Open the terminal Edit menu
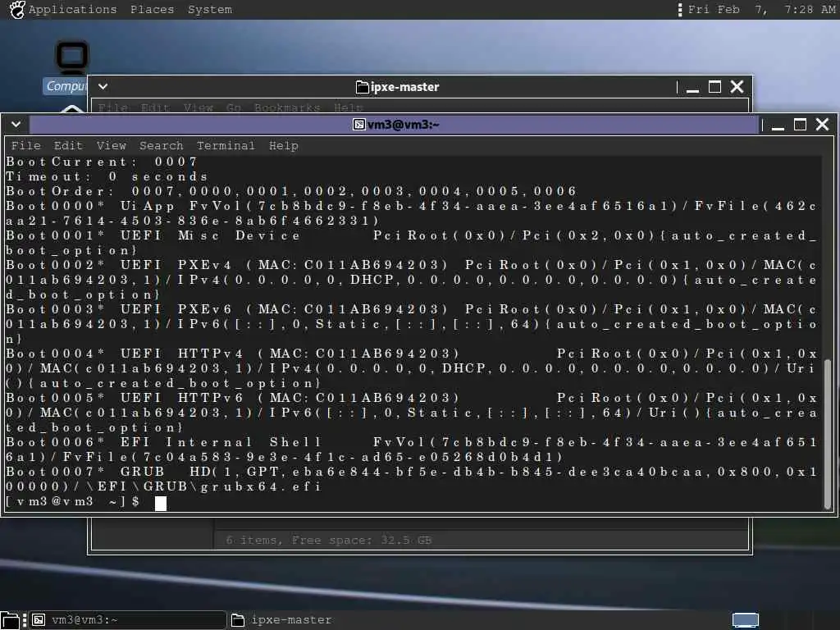The height and width of the screenshot is (630, 840). (68, 146)
